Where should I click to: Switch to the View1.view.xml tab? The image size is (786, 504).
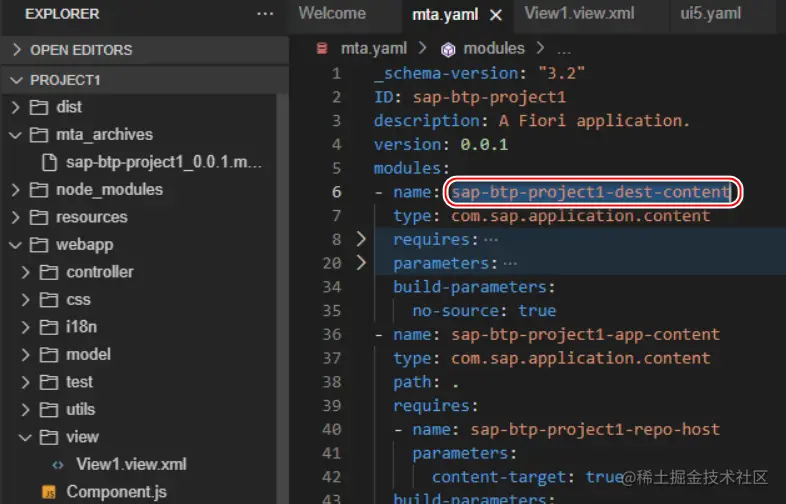click(579, 14)
